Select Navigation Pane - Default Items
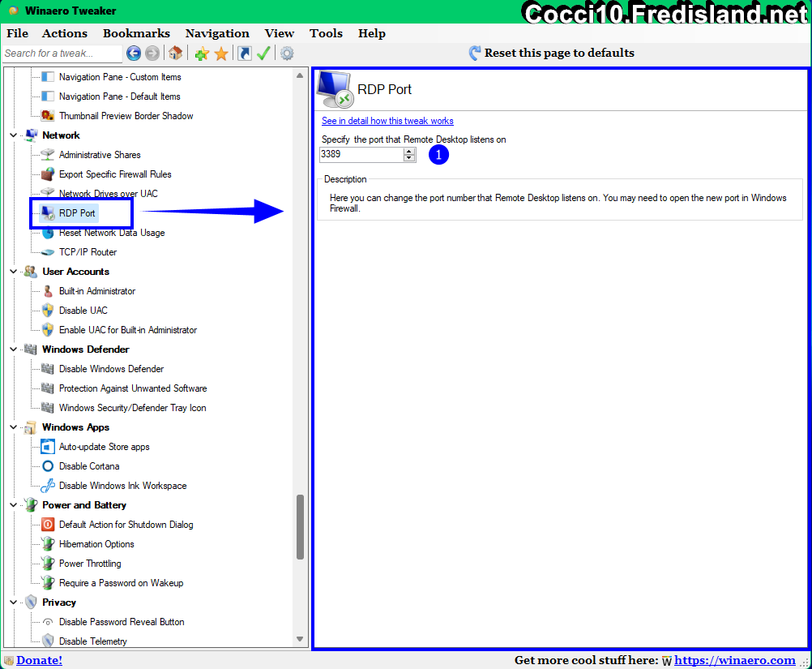 (x=120, y=96)
